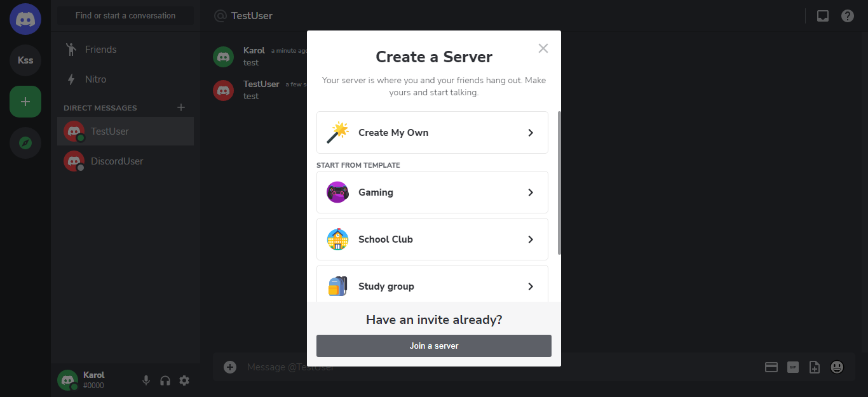Open the Nitro page
Viewport: 868px width, 397px height.
(125, 79)
